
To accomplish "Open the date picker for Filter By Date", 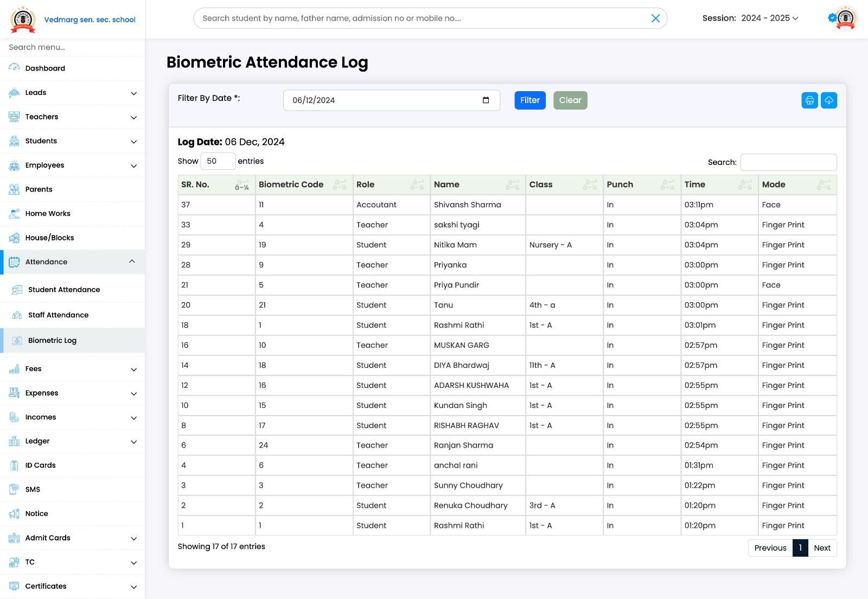I will [x=485, y=100].
